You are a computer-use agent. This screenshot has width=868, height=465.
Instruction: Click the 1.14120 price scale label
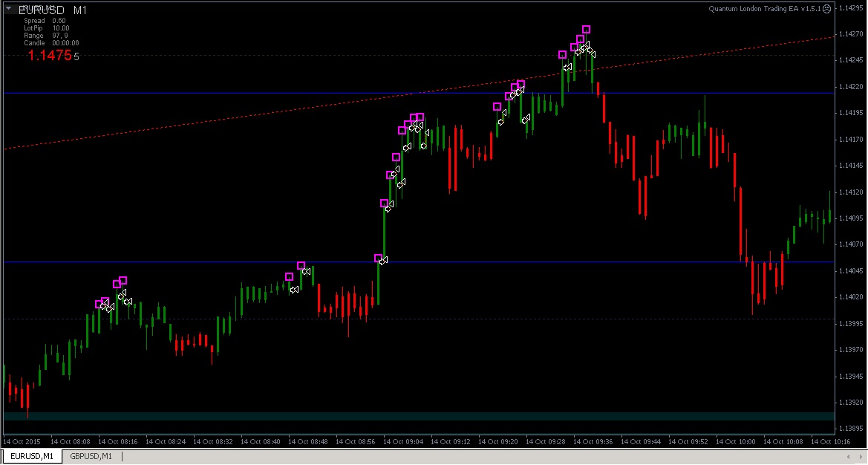(852, 192)
